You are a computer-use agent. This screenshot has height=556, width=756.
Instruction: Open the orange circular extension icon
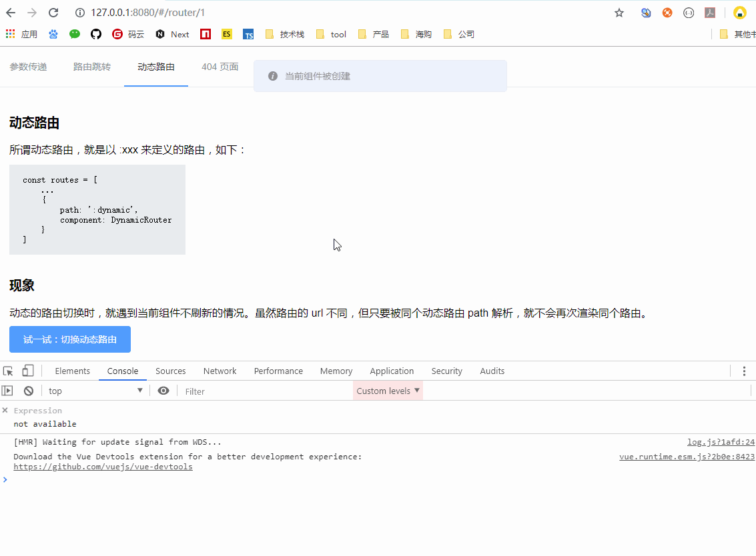coord(667,13)
